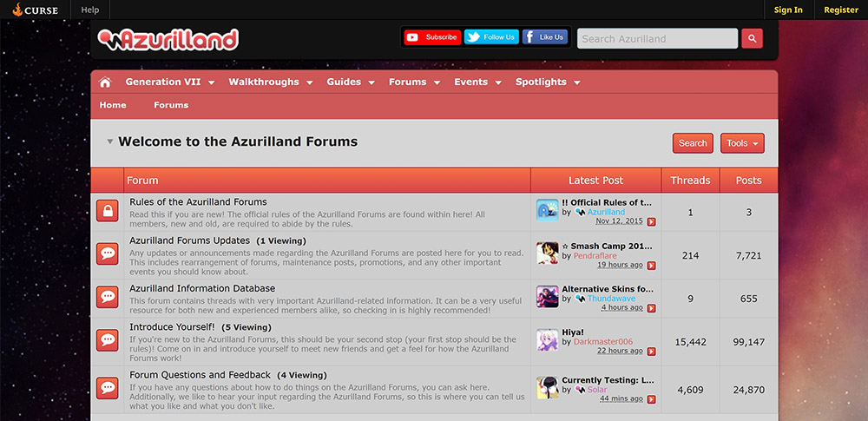
Task: Open Forum Questions and Feedback forum
Action: (x=200, y=375)
